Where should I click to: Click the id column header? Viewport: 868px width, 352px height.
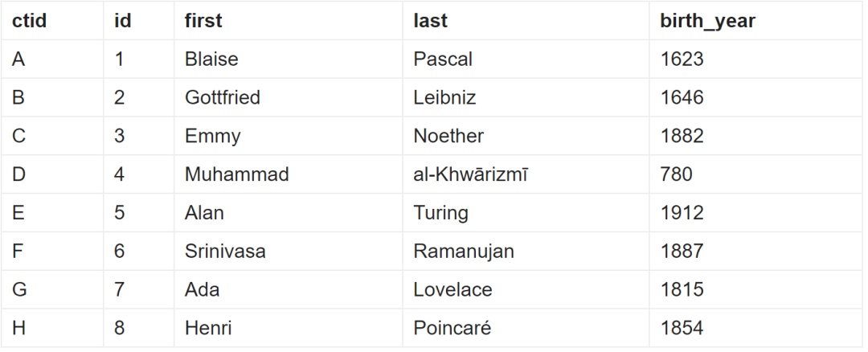point(123,21)
